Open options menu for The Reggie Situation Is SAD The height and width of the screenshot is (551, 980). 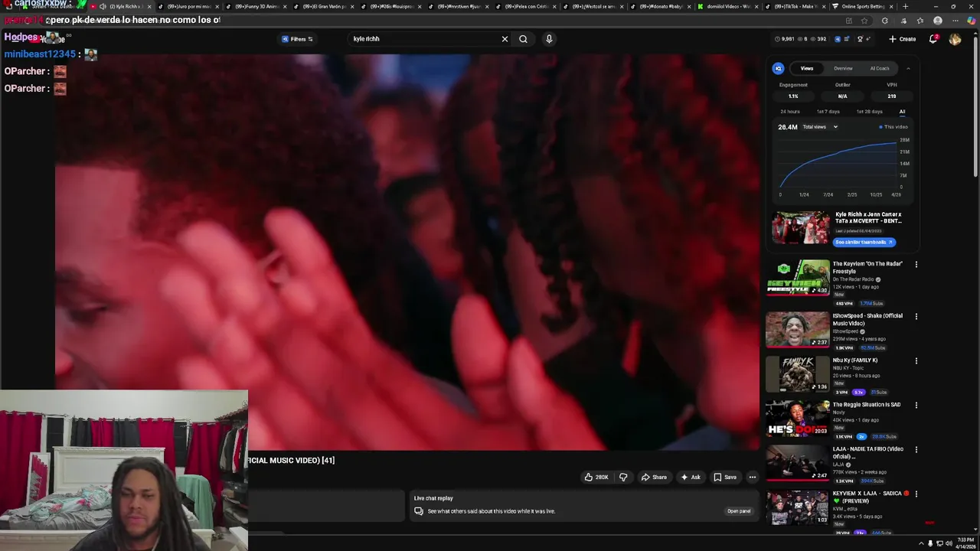point(916,406)
